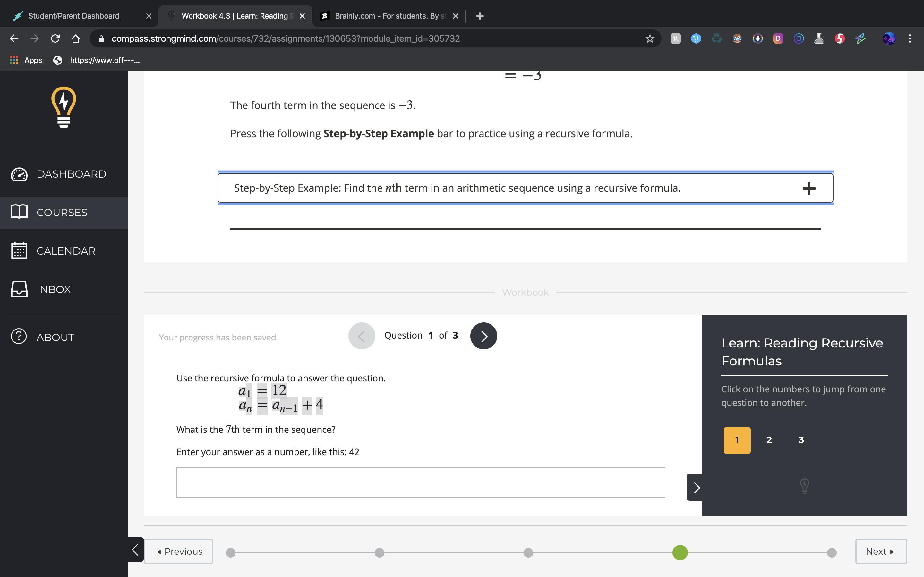924x577 pixels.
Task: Go to Courses in sidebar
Action: click(x=62, y=213)
